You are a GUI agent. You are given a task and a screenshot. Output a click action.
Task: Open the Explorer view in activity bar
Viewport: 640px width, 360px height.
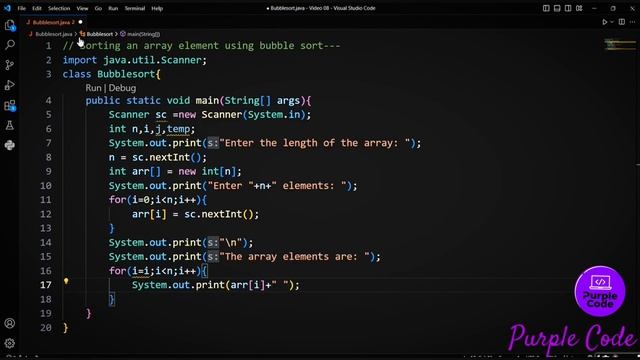[x=10, y=26]
